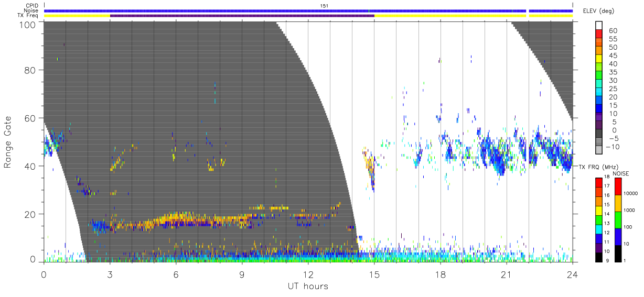The image size is (644, 297).
Task: Click the TX Freq row label
Action: pyautogui.click(x=28, y=16)
